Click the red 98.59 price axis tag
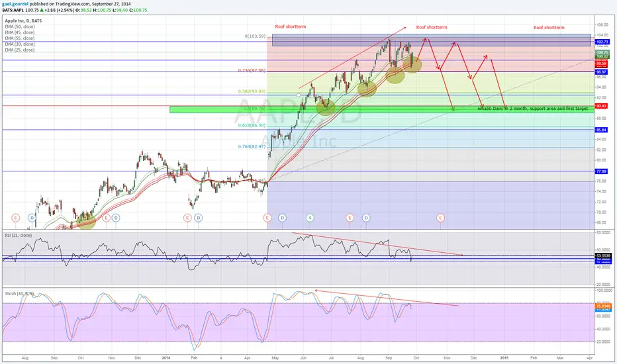 (x=601, y=64)
